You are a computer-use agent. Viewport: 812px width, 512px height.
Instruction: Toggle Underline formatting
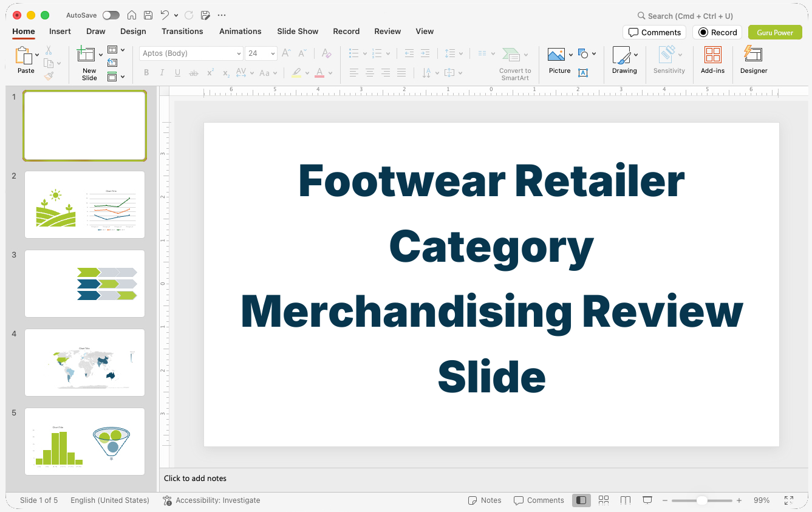[177, 73]
